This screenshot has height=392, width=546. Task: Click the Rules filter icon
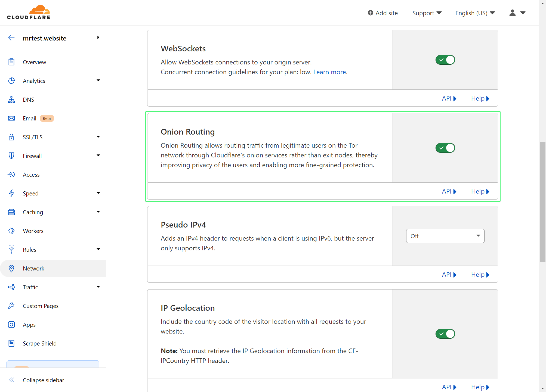pos(11,250)
